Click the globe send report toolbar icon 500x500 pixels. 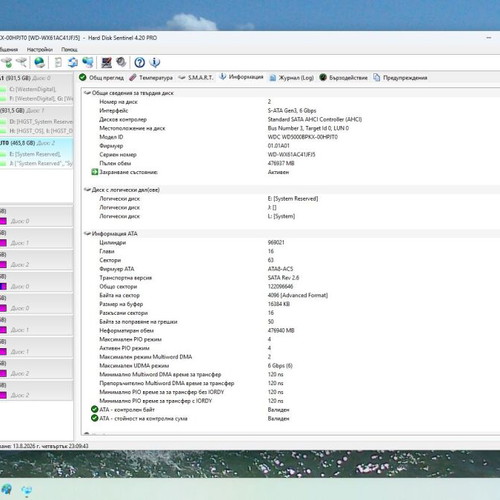40,62
